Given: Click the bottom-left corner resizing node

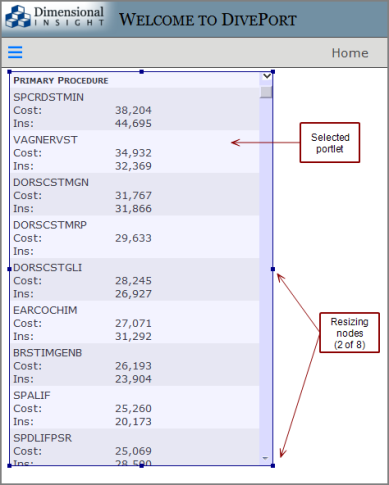Looking at the screenshot, I should pos(10,465).
